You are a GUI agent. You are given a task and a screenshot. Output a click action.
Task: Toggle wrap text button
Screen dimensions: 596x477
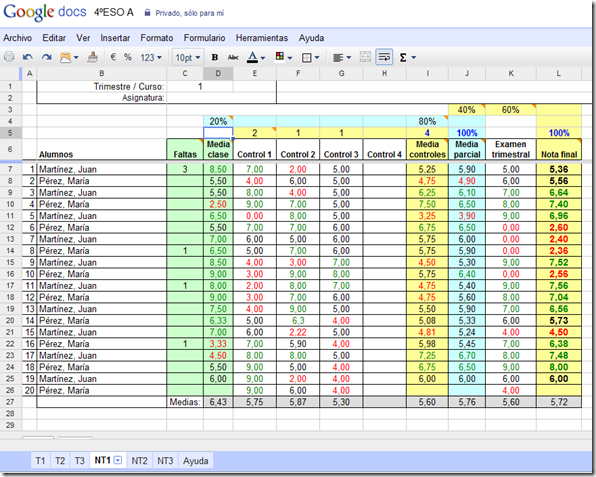tap(384, 57)
